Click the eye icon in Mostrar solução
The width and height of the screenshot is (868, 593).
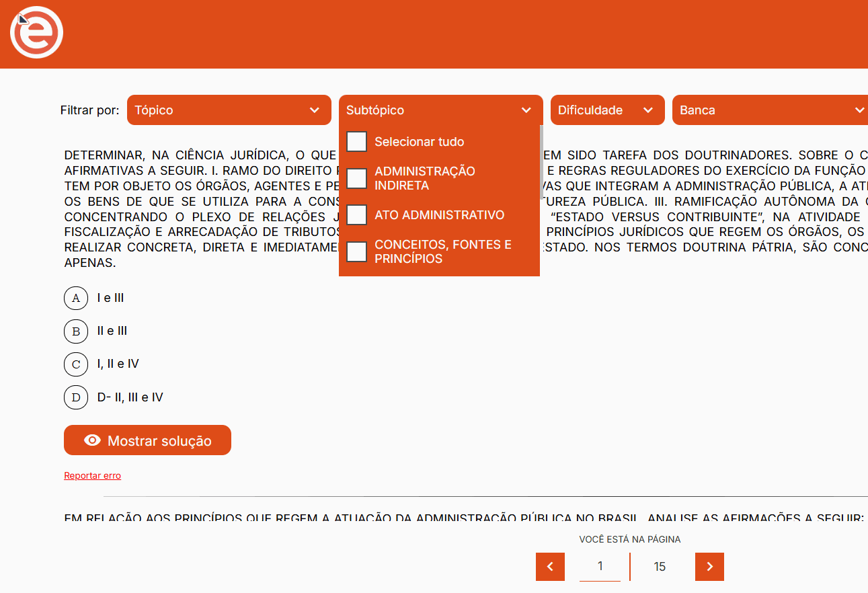pyautogui.click(x=92, y=440)
